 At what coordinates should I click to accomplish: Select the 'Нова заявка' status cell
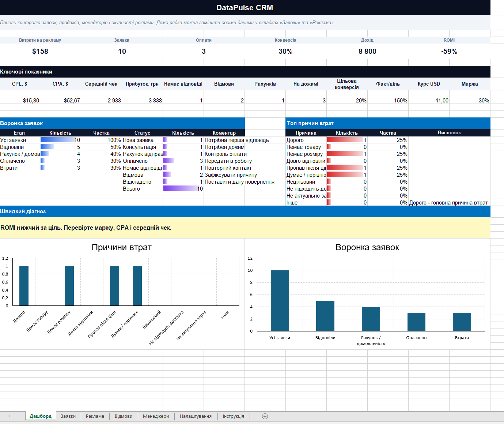click(x=143, y=140)
